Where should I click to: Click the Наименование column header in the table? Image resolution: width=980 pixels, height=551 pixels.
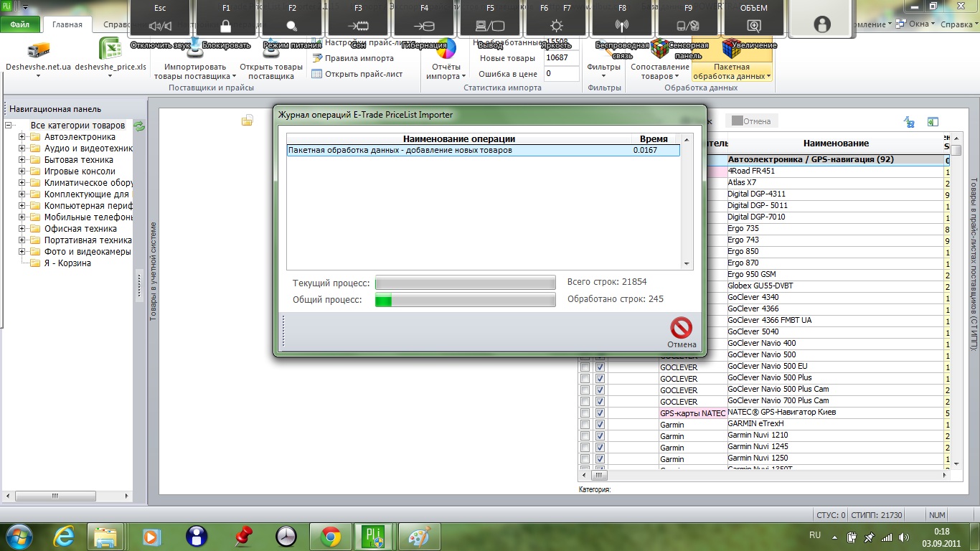click(x=836, y=143)
